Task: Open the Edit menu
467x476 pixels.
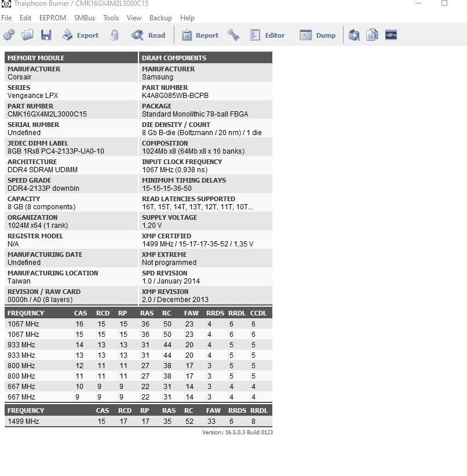Action: click(x=25, y=18)
